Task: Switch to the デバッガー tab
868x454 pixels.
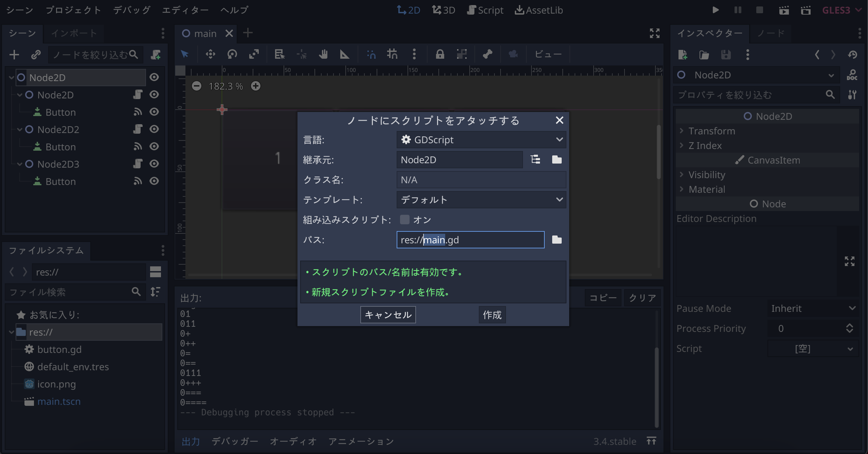Action: 235,441
